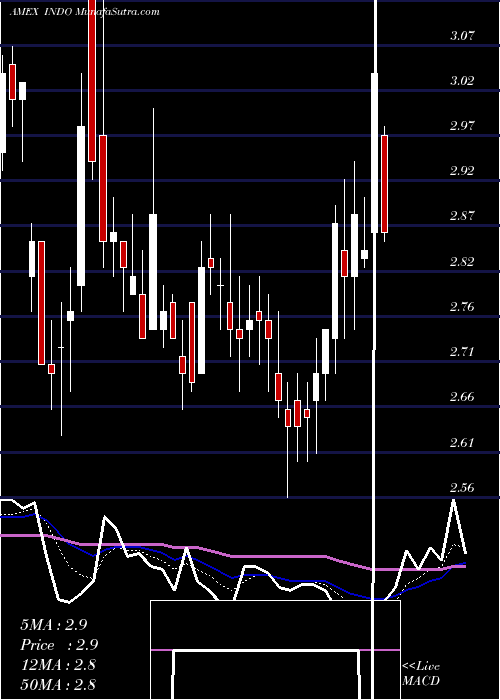
Task: Click the 2.56 price axis label
Action: click(462, 488)
